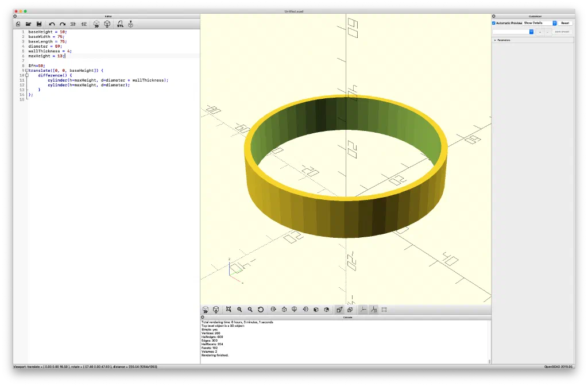
Task: Click the cylinder line containing 'd=diameter + wallThickness'
Action: [x=108, y=80]
